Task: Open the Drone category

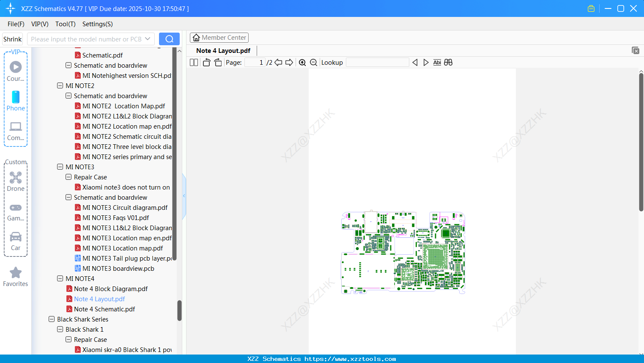Action: coord(16,181)
